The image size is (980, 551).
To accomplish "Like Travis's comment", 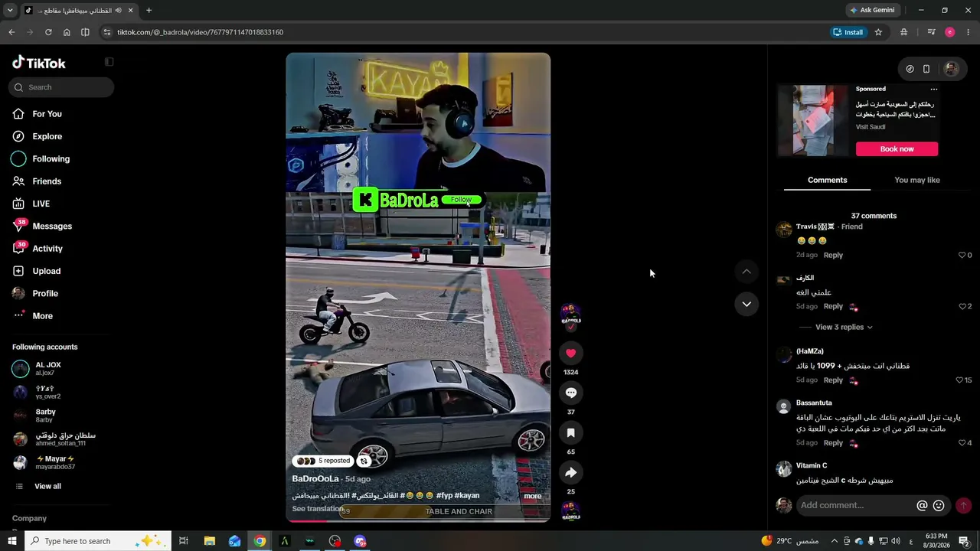I will [x=962, y=256].
